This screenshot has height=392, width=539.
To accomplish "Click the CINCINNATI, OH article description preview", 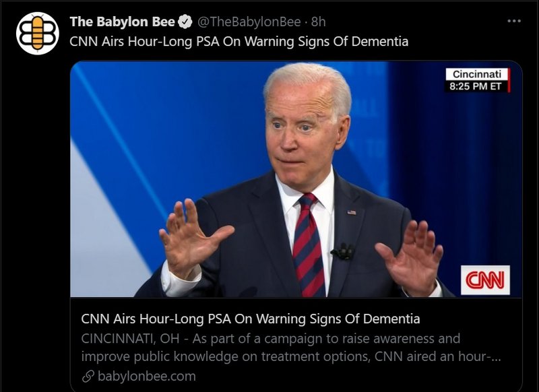I will (291, 348).
